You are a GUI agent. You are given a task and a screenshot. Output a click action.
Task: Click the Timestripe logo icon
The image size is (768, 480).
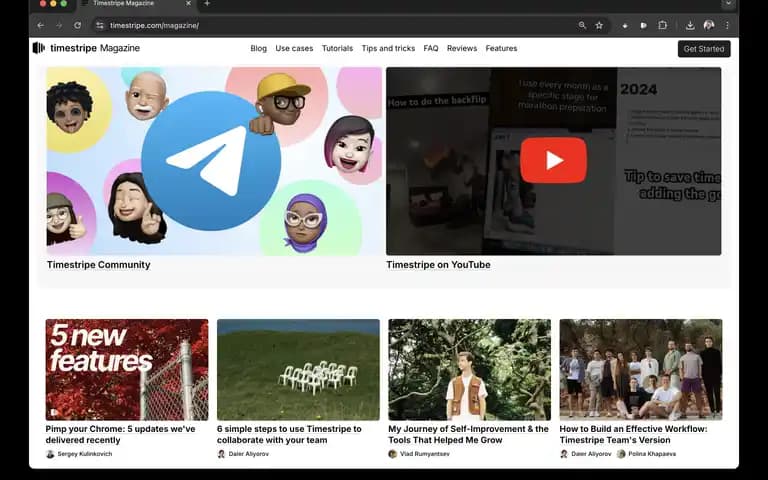(x=39, y=48)
